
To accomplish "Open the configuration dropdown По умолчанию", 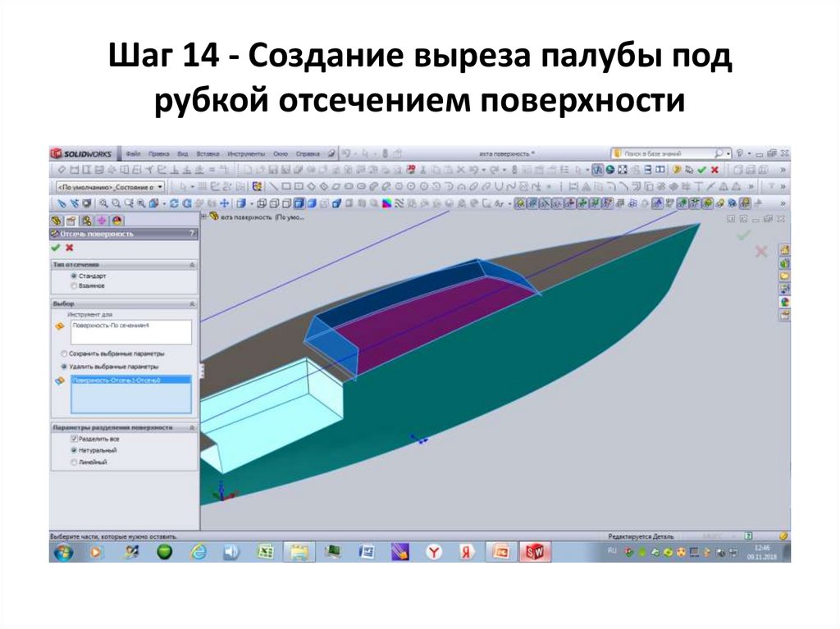I will click(x=110, y=187).
